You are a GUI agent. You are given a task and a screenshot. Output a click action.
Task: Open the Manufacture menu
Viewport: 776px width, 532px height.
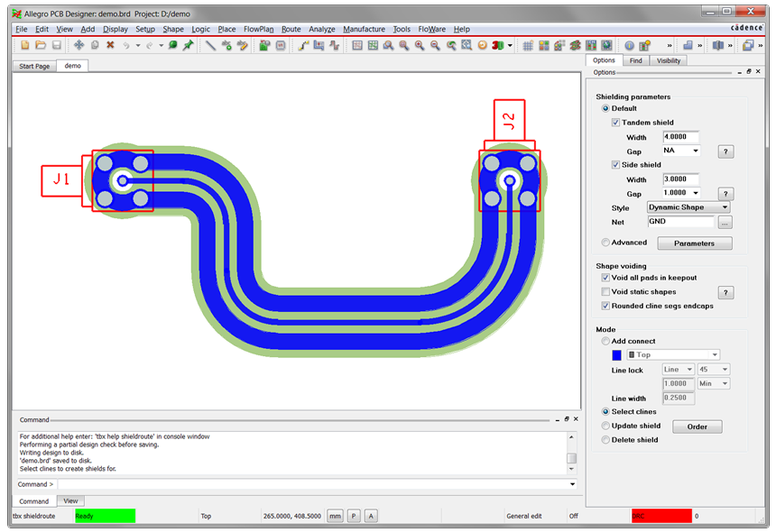point(364,29)
